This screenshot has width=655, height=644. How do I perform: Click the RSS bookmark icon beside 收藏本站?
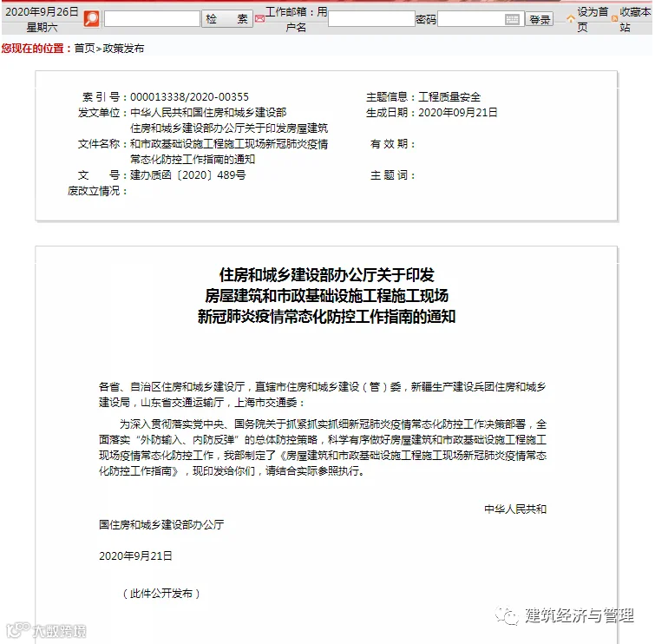(614, 19)
